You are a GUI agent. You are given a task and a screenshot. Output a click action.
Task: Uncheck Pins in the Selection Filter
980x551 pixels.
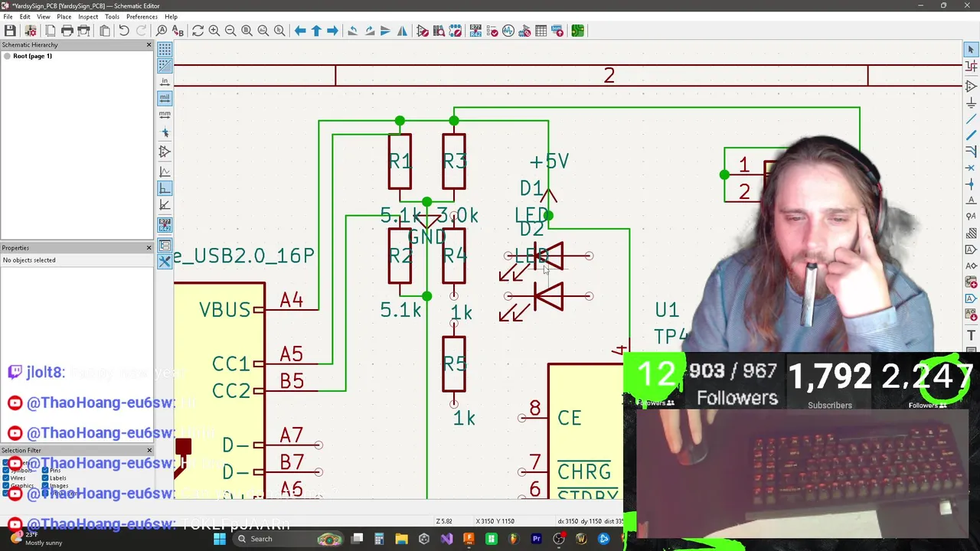click(x=45, y=470)
